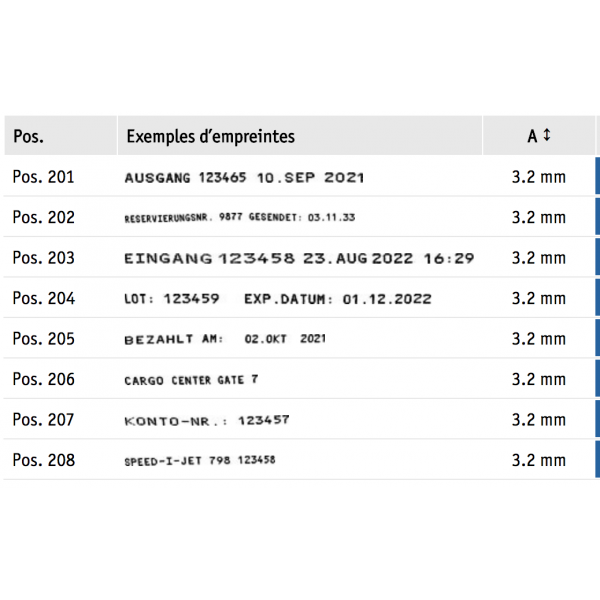The width and height of the screenshot is (600, 600).
Task: Select the Pos. 207 row label
Action: [x=43, y=420]
